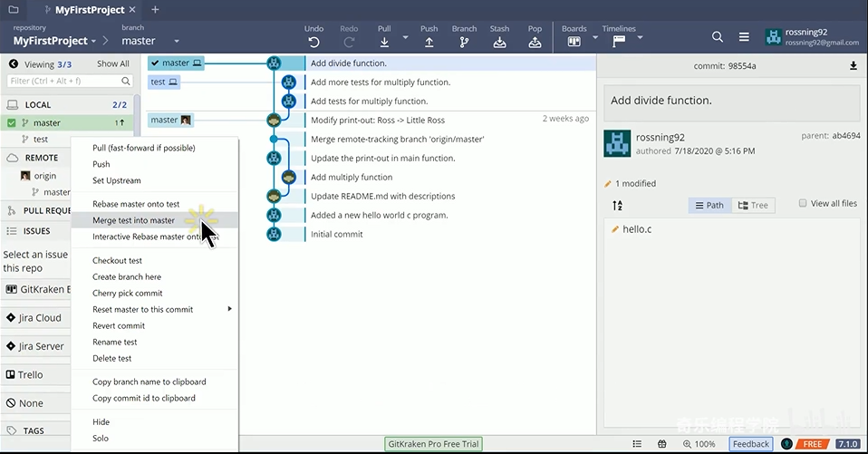
Task: Choose Solo in the context menu
Action: point(155,438)
